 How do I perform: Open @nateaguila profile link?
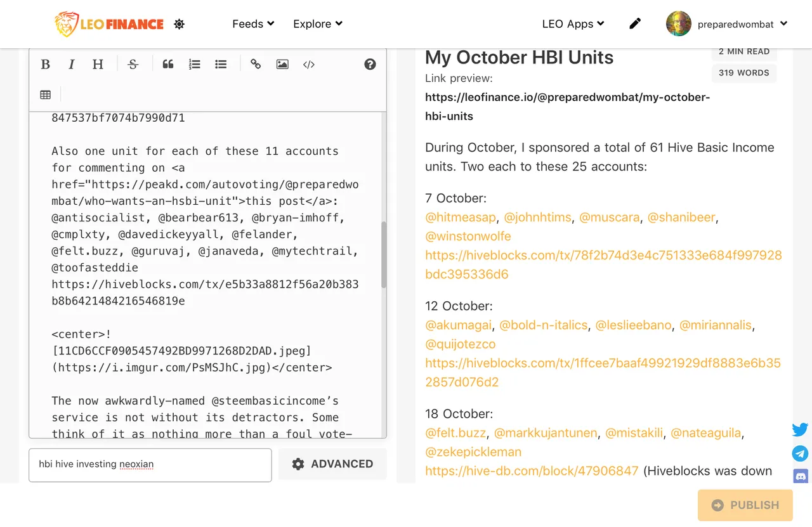point(706,433)
